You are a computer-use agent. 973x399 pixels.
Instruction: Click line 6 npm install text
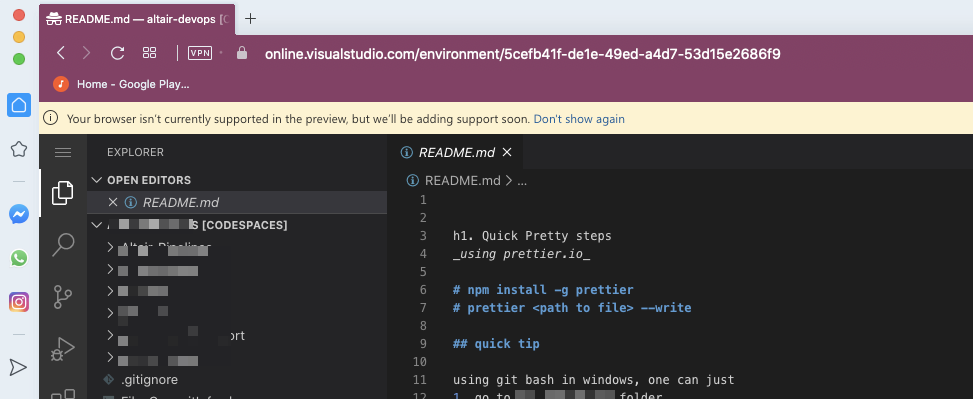point(543,290)
